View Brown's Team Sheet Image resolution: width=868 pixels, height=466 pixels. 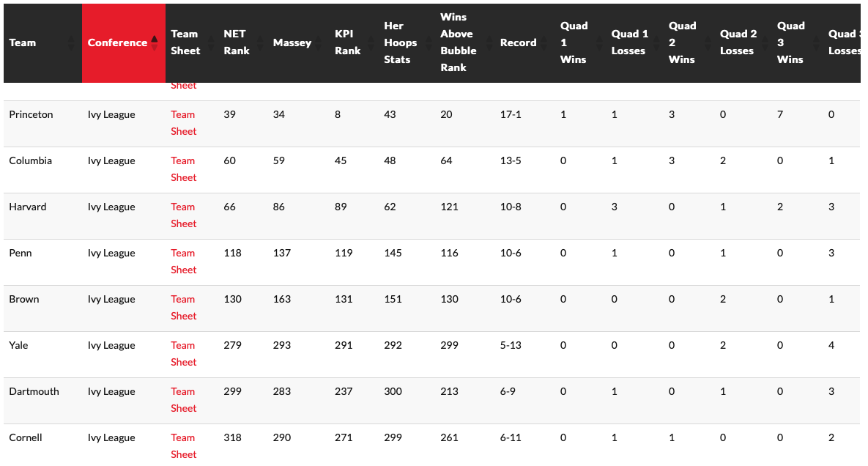[183, 307]
